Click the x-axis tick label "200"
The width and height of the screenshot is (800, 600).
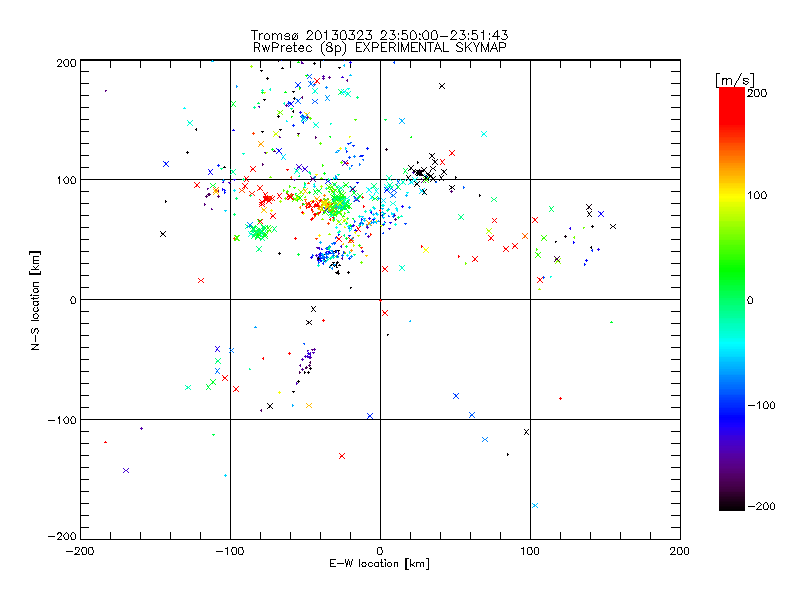679,551
